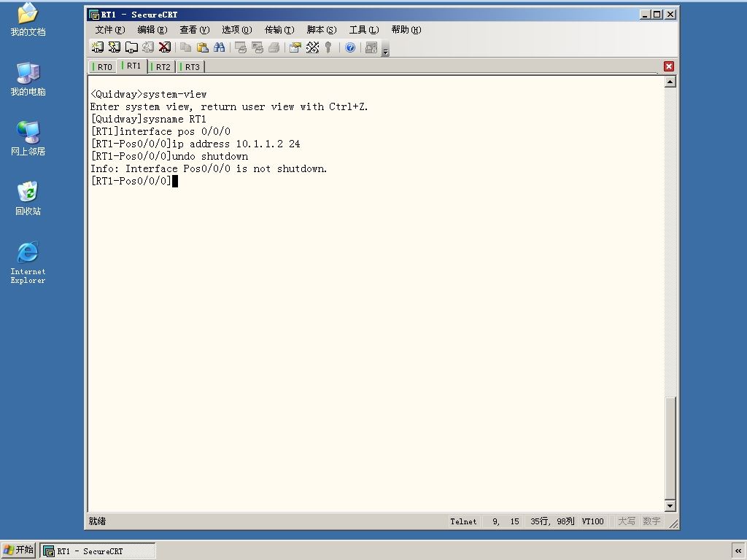Switch to the RT0 session tab
Viewport: 747px width, 560px height.
click(103, 66)
